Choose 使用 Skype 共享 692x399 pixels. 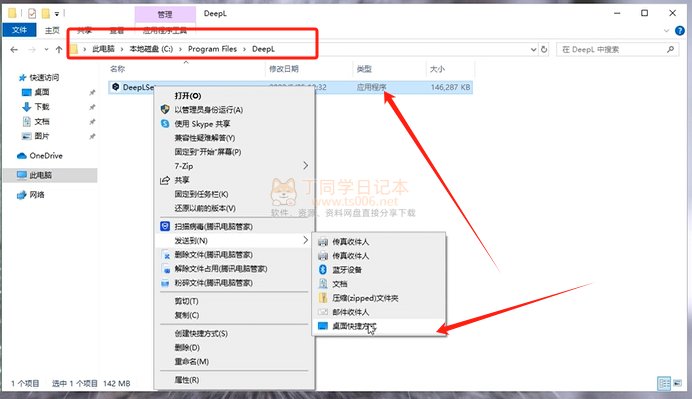click(234, 124)
